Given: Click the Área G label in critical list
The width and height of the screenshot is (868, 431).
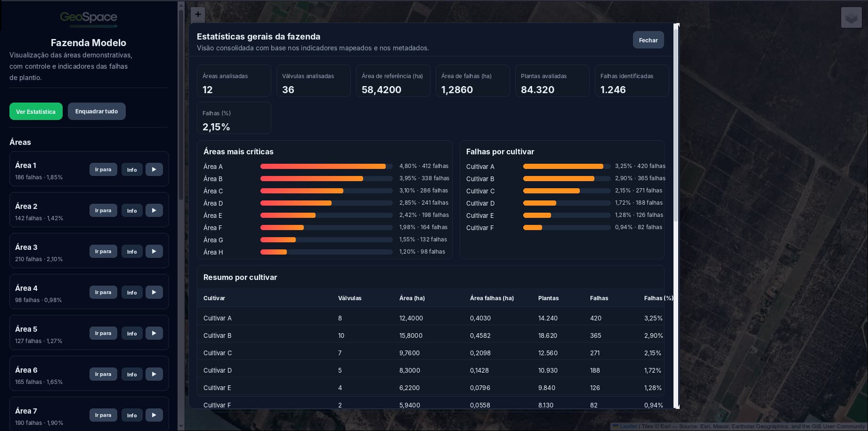Looking at the screenshot, I should (213, 240).
